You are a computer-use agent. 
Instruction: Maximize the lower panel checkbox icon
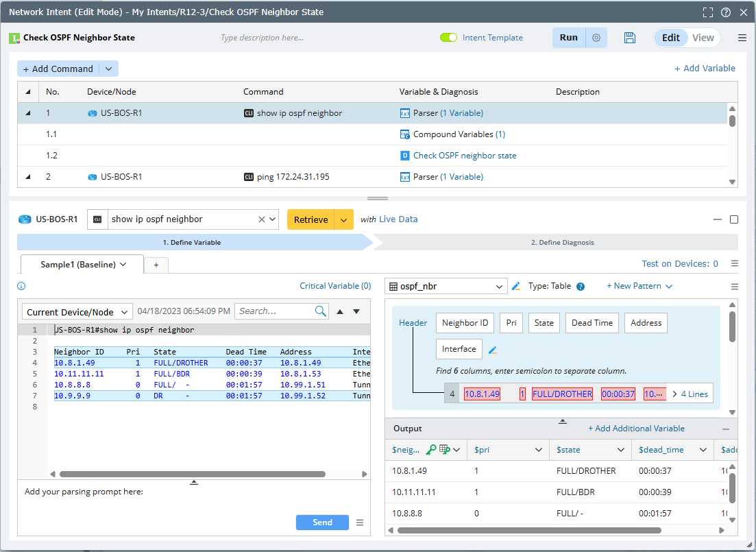pos(734,219)
